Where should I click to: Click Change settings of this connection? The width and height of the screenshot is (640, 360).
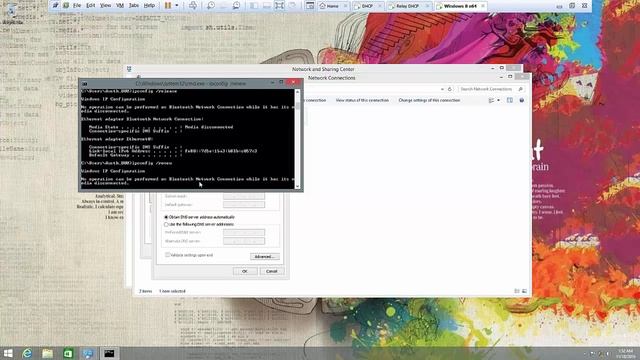click(429, 100)
